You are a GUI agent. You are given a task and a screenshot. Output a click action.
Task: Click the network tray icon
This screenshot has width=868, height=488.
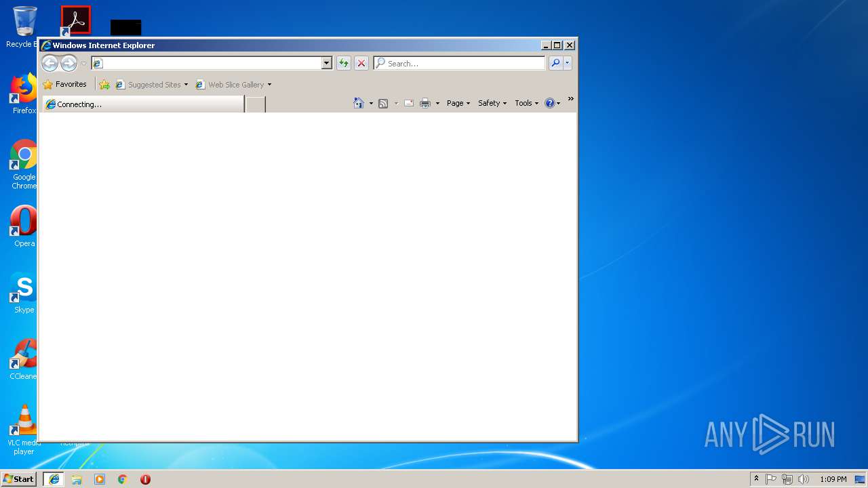tap(787, 479)
